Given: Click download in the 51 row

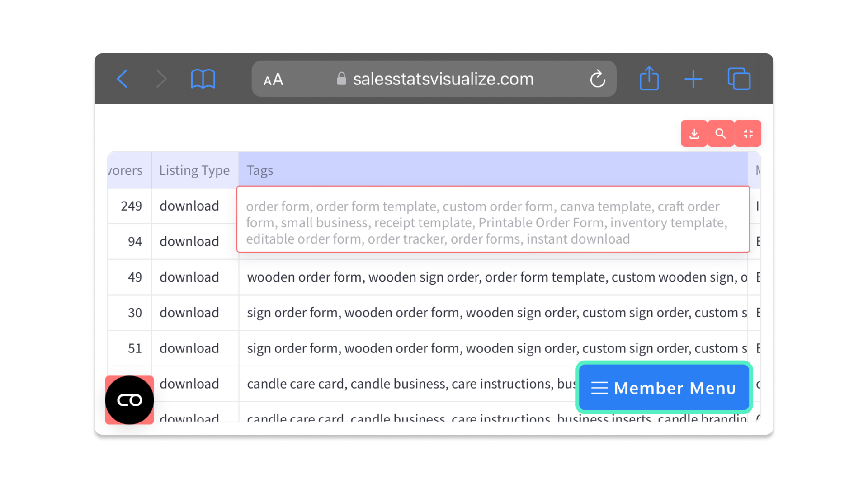Looking at the screenshot, I should (x=189, y=348).
